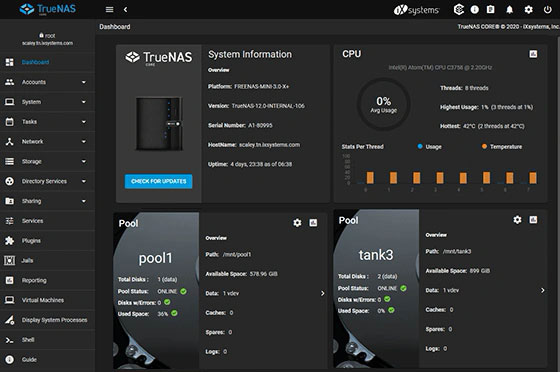Collapse sidebar with the back chevron
Viewport: 560px width, 372px height.
[125, 10]
